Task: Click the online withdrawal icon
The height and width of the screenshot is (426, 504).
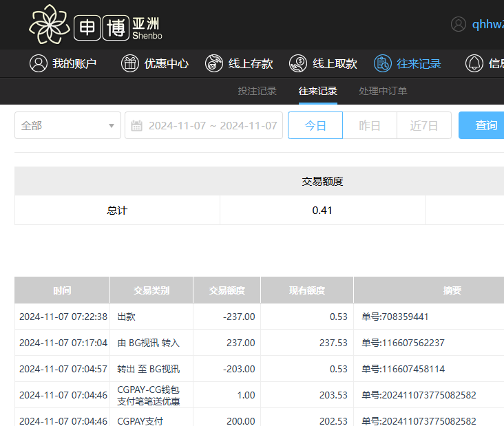Action: (x=298, y=63)
